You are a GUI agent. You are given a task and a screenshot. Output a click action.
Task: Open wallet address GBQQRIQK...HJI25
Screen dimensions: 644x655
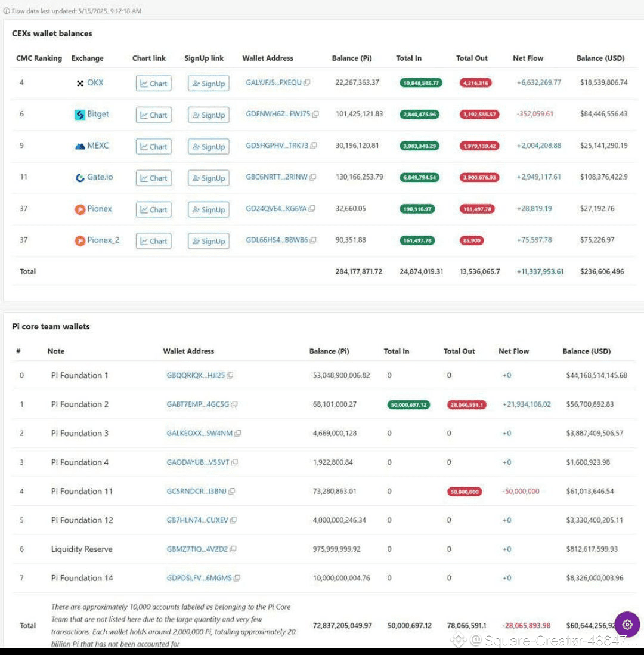(196, 375)
